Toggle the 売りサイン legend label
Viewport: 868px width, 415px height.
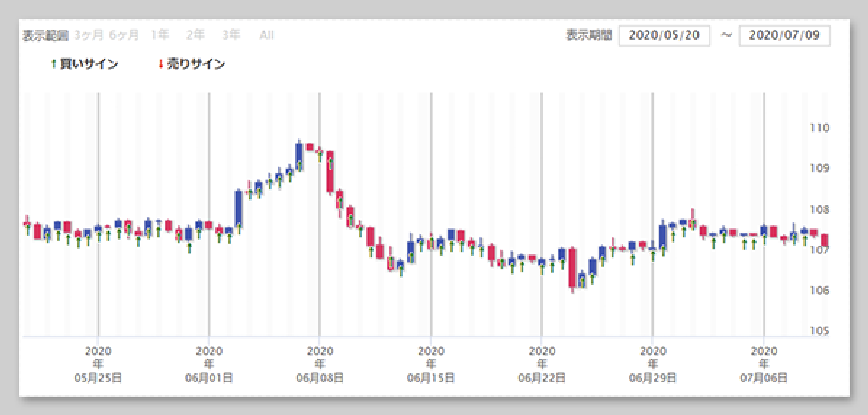pos(196,64)
